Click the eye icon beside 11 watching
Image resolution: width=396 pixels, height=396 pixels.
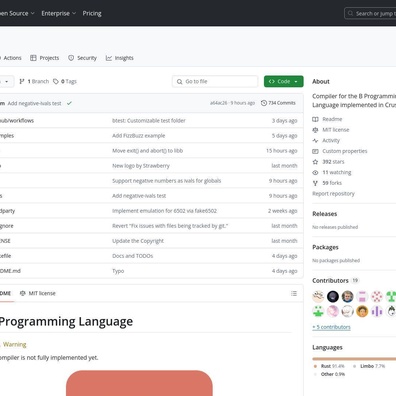point(315,172)
